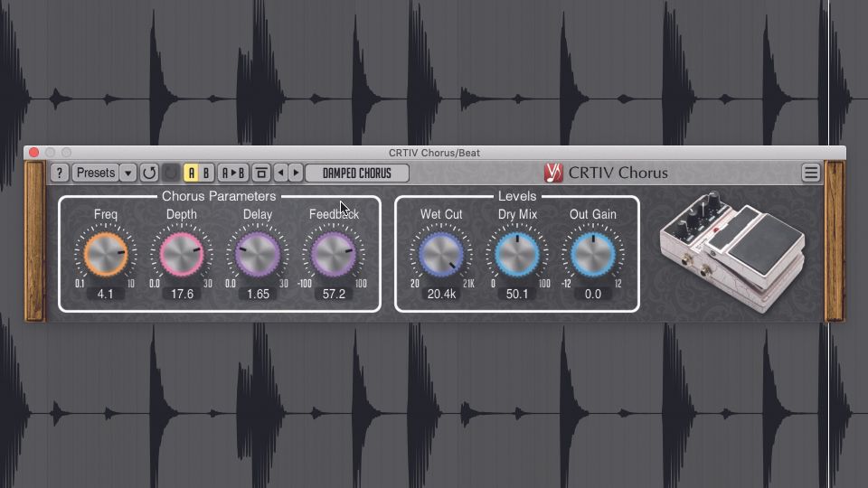Viewport: 868px width, 488px height.
Task: Click the Depth value field 17.6
Action: [182, 294]
